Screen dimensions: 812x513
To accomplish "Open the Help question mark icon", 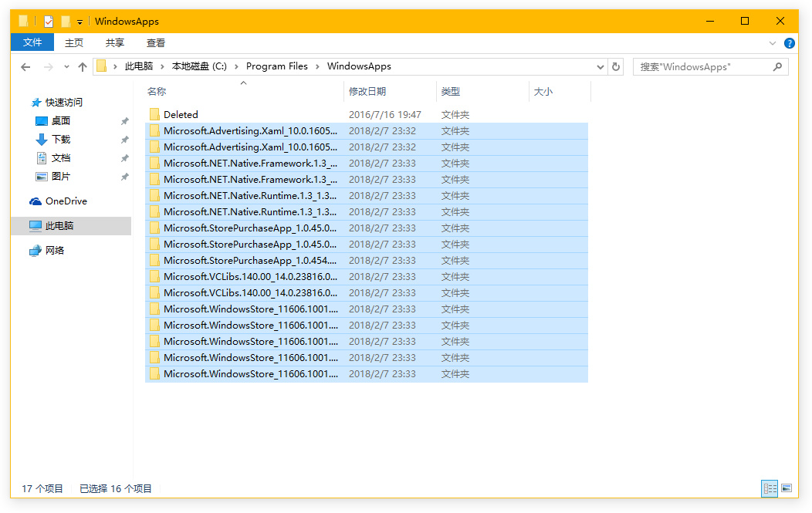I will point(789,43).
